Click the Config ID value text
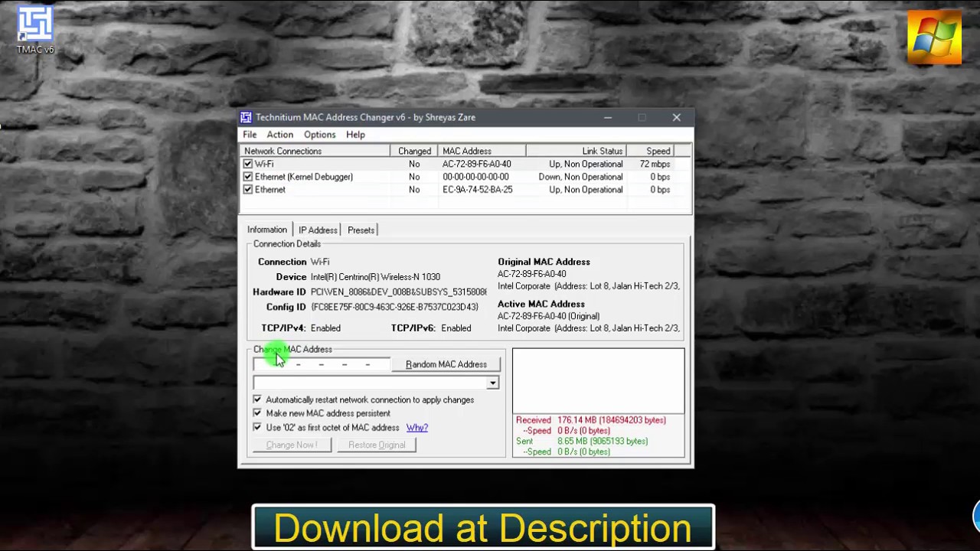The height and width of the screenshot is (551, 980). 394,307
